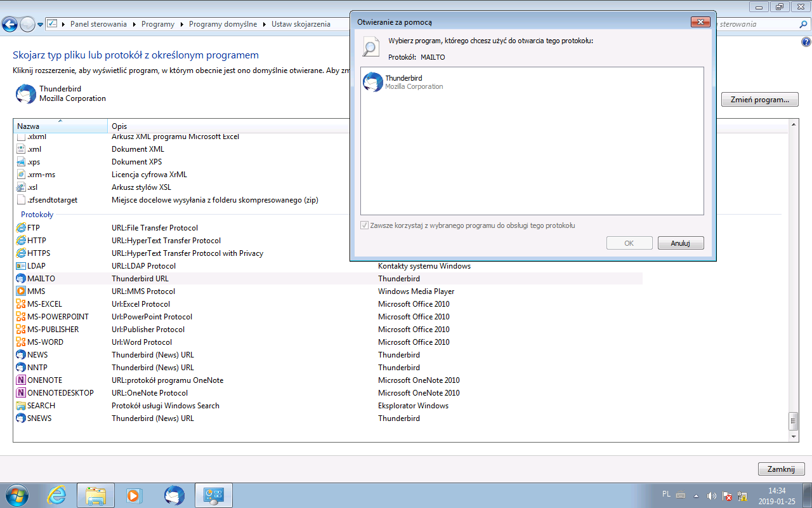
Task: Select the LDAP protocol icon
Action: click(21, 266)
